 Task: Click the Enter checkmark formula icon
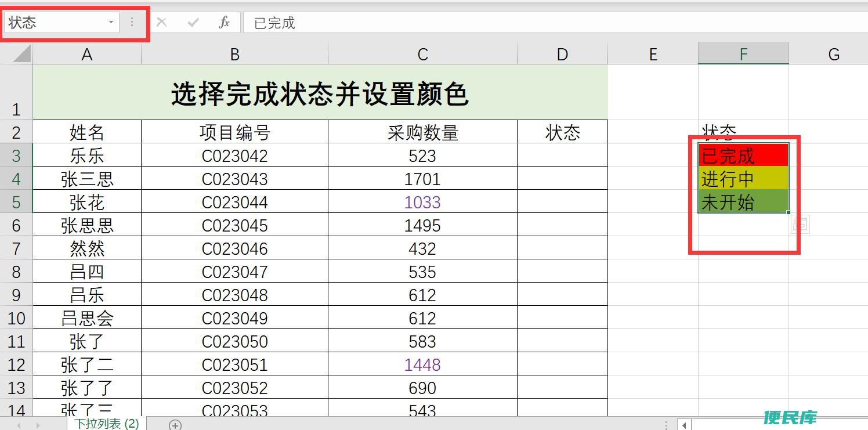(193, 23)
